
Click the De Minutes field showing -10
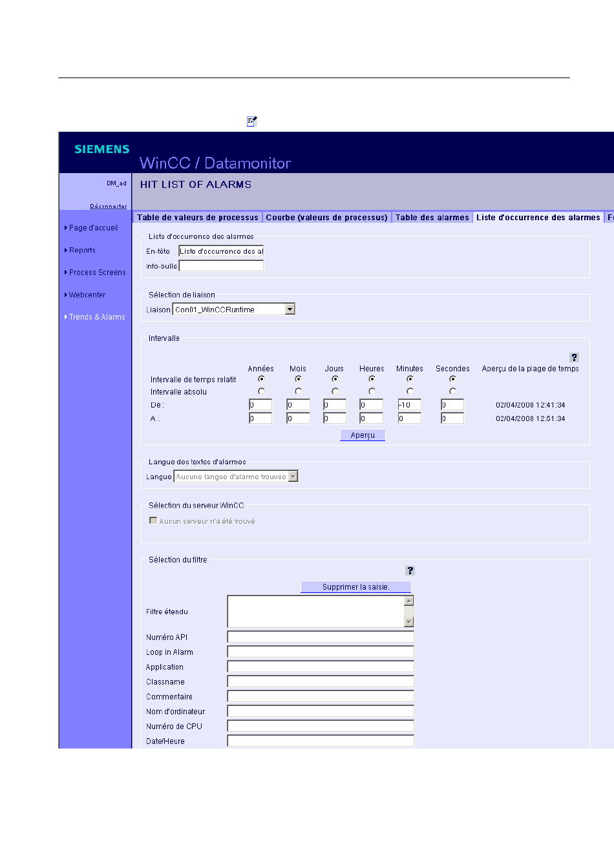(410, 405)
